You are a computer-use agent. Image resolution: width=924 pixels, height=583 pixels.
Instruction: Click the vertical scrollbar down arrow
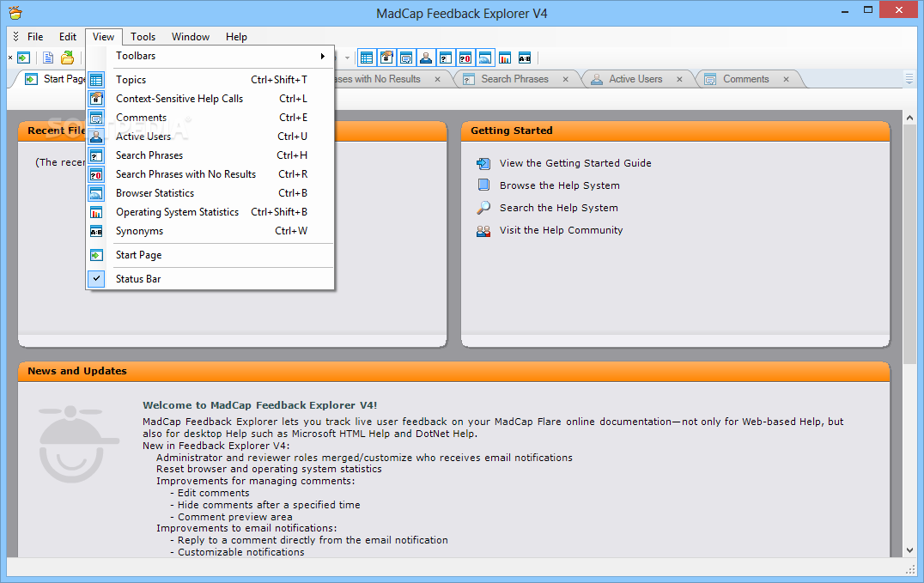coord(910,550)
